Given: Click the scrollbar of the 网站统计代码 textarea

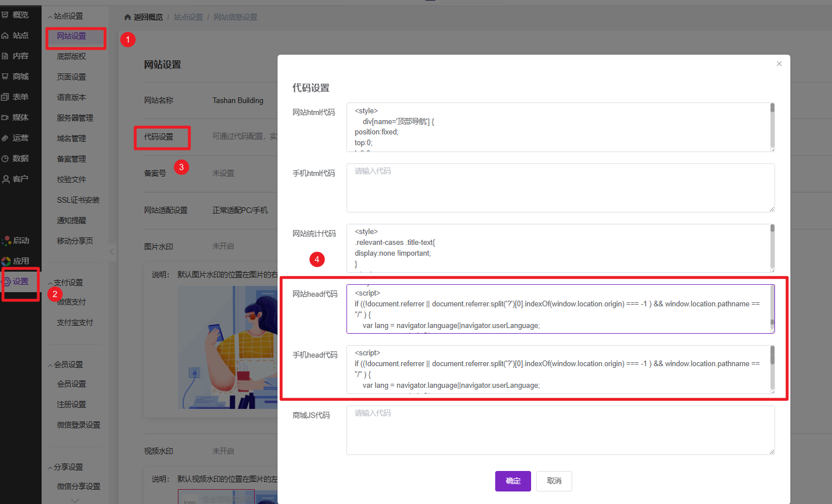Looking at the screenshot, I should click(772, 228).
